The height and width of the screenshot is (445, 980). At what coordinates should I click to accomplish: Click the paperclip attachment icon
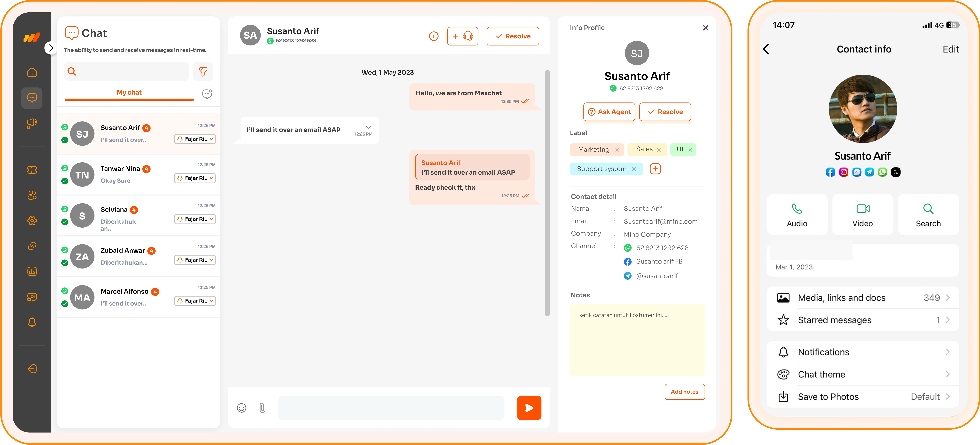tap(262, 408)
